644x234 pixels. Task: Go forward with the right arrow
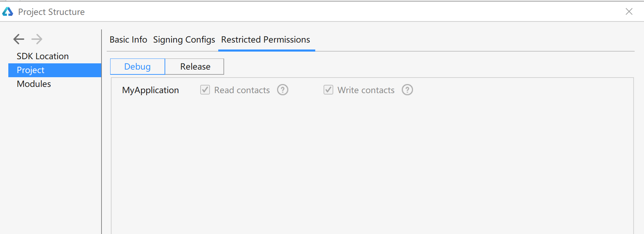(x=37, y=39)
